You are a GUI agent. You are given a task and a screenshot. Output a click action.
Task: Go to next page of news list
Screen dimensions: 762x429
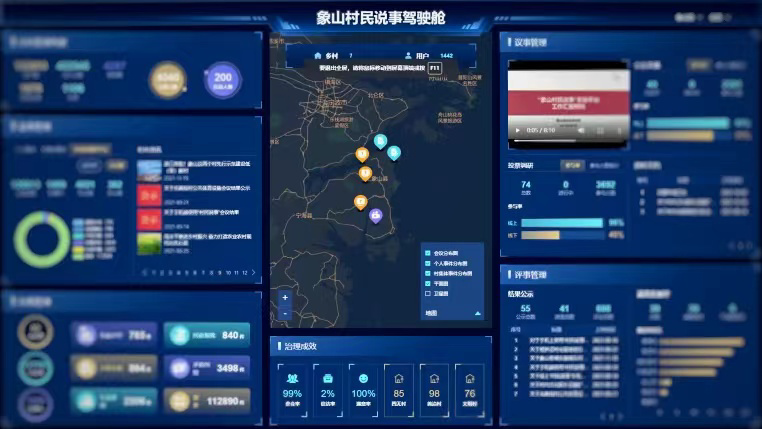pyautogui.click(x=253, y=272)
